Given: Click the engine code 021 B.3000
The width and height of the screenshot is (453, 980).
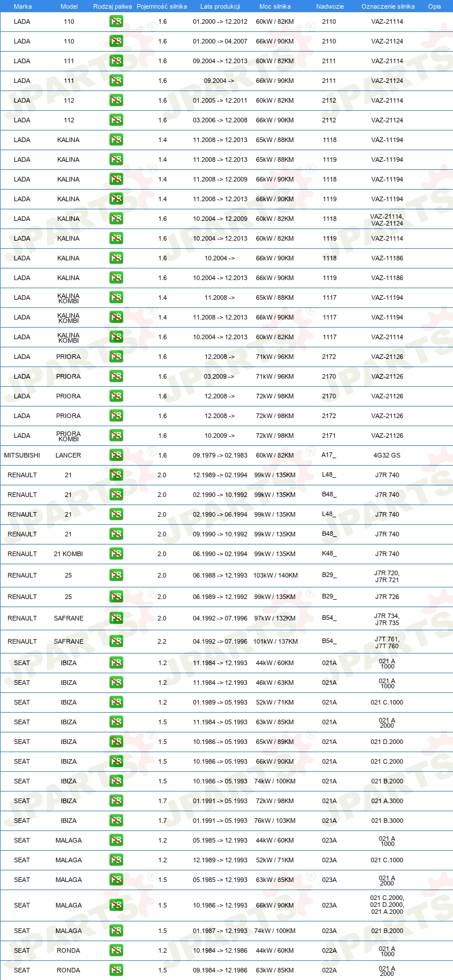Looking at the screenshot, I should pyautogui.click(x=387, y=821).
